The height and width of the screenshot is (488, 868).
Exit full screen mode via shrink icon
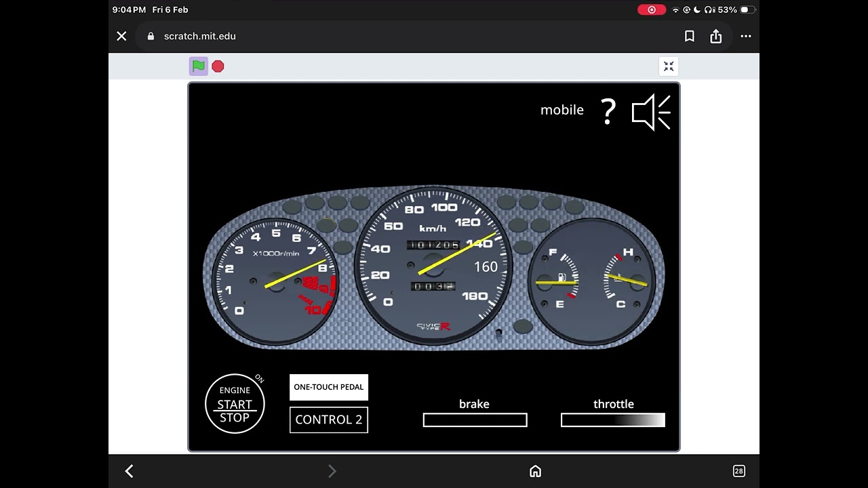pos(669,66)
